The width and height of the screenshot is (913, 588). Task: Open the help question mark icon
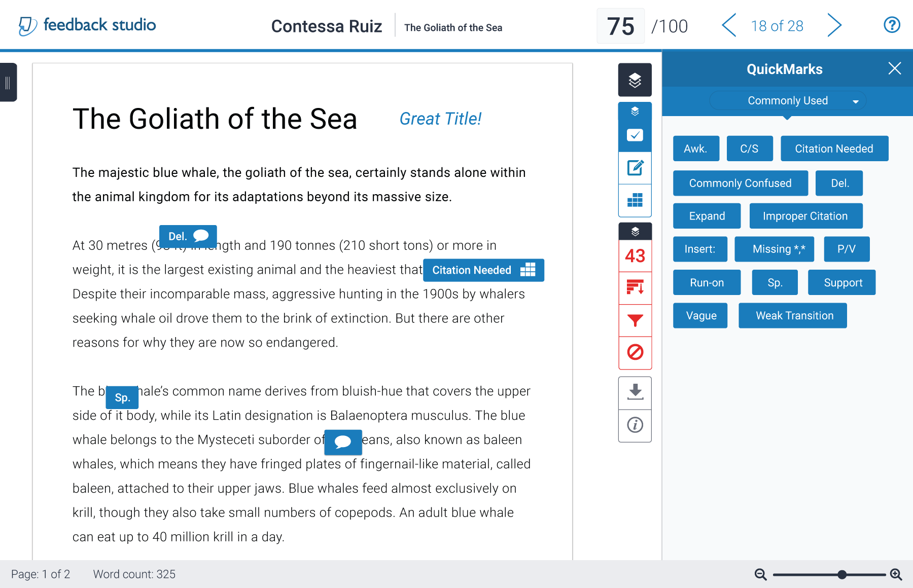point(892,25)
